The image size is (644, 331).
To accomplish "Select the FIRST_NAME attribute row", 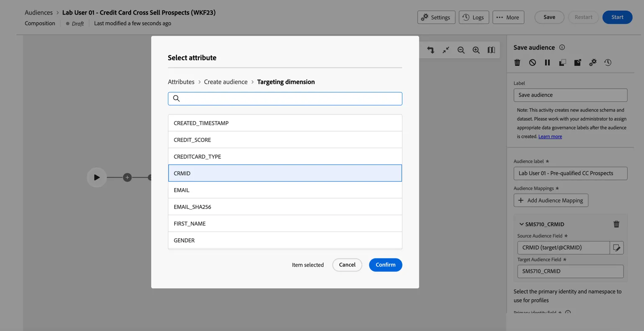I will point(285,224).
